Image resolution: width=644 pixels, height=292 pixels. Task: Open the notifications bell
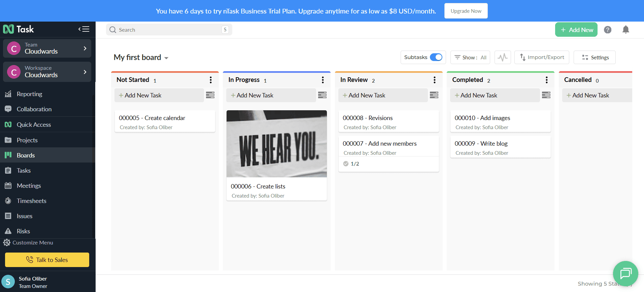tap(625, 30)
